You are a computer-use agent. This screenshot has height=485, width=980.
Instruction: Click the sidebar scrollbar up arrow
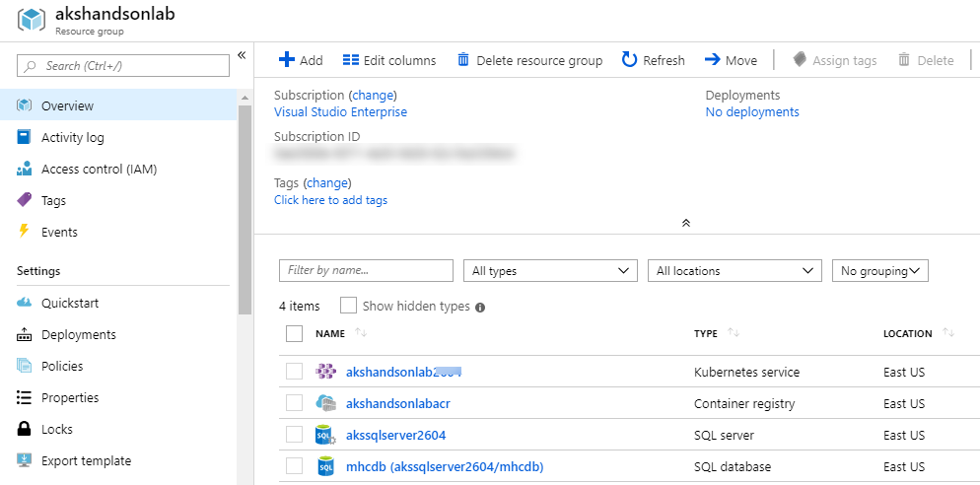[x=245, y=98]
